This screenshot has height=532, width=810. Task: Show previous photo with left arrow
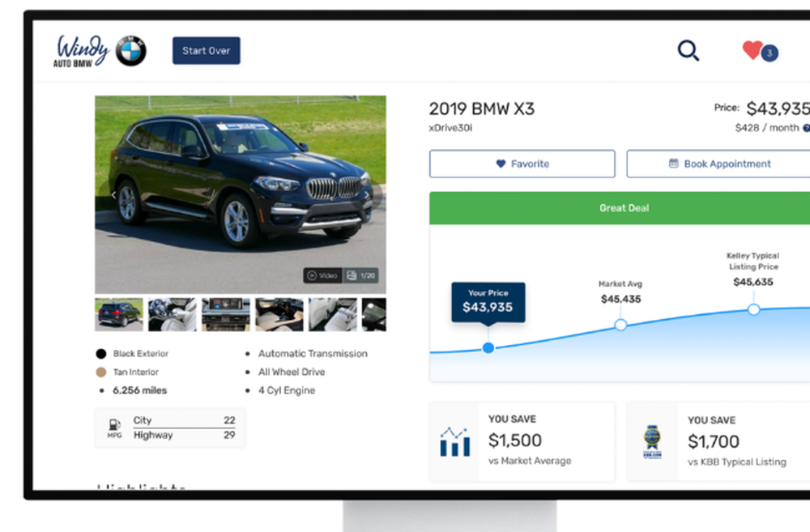(113, 195)
